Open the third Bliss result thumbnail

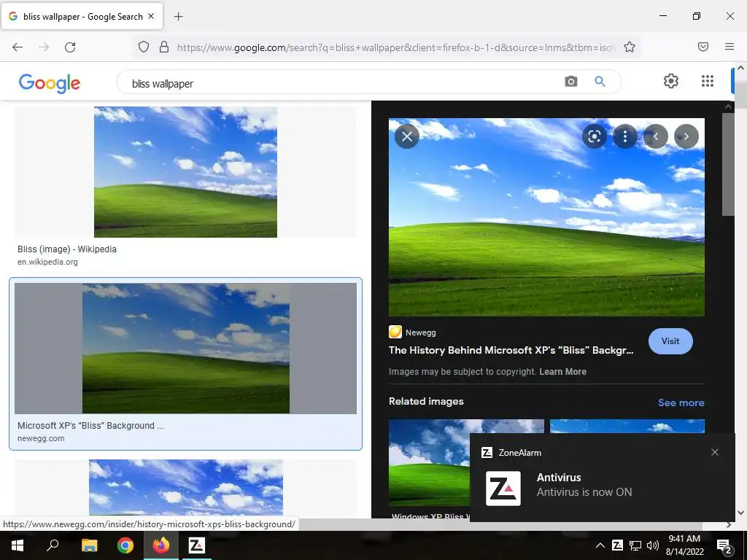pyautogui.click(x=186, y=486)
